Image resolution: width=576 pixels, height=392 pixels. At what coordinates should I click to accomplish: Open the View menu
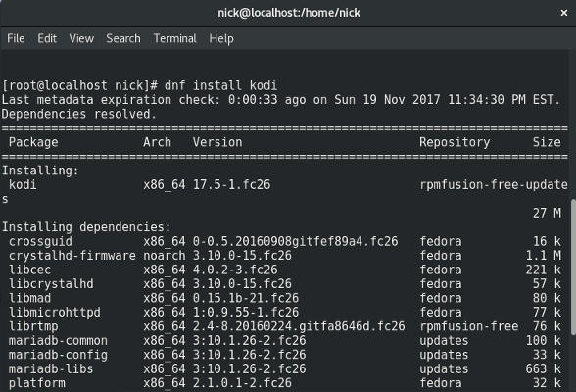81,38
